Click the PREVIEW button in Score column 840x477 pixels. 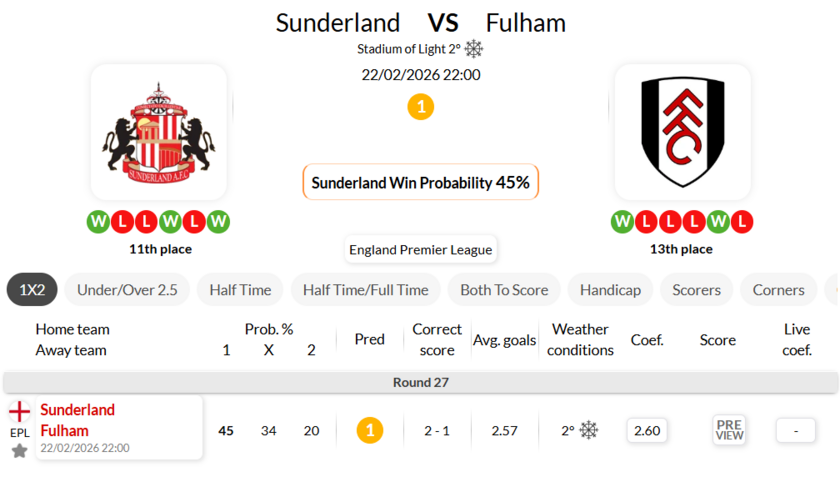pos(729,430)
